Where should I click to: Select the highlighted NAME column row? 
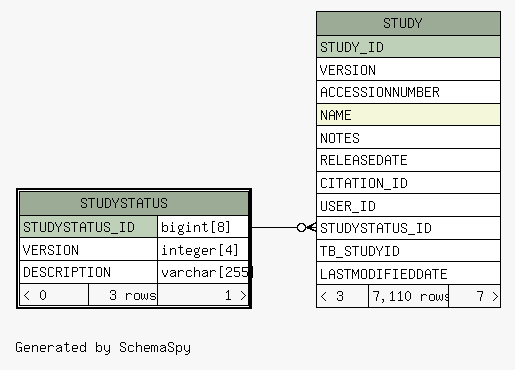pyautogui.click(x=408, y=115)
